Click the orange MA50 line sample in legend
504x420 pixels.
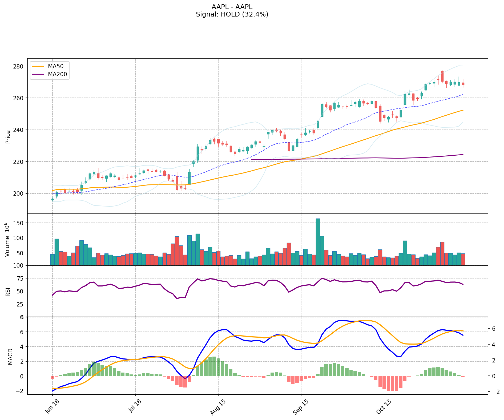click(38, 67)
